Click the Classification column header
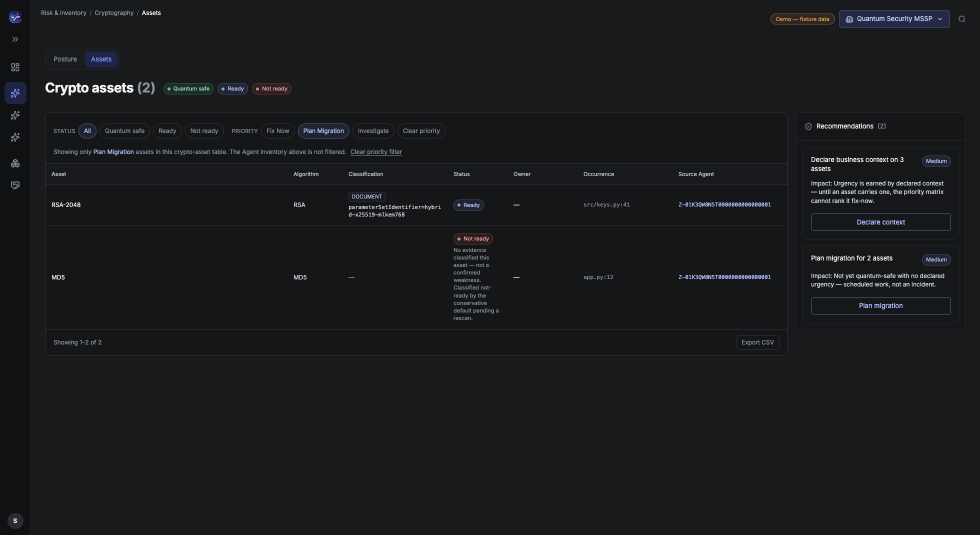This screenshot has height=535, width=980. (366, 174)
